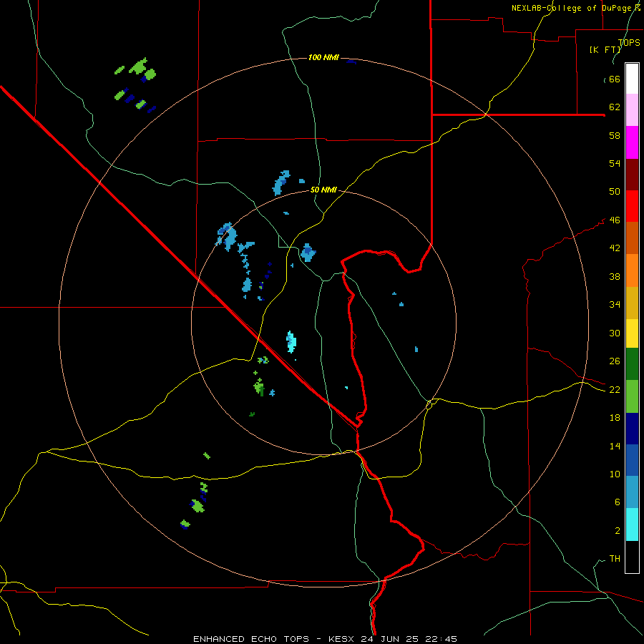Click the bright orange legend swatch

click(x=632, y=270)
